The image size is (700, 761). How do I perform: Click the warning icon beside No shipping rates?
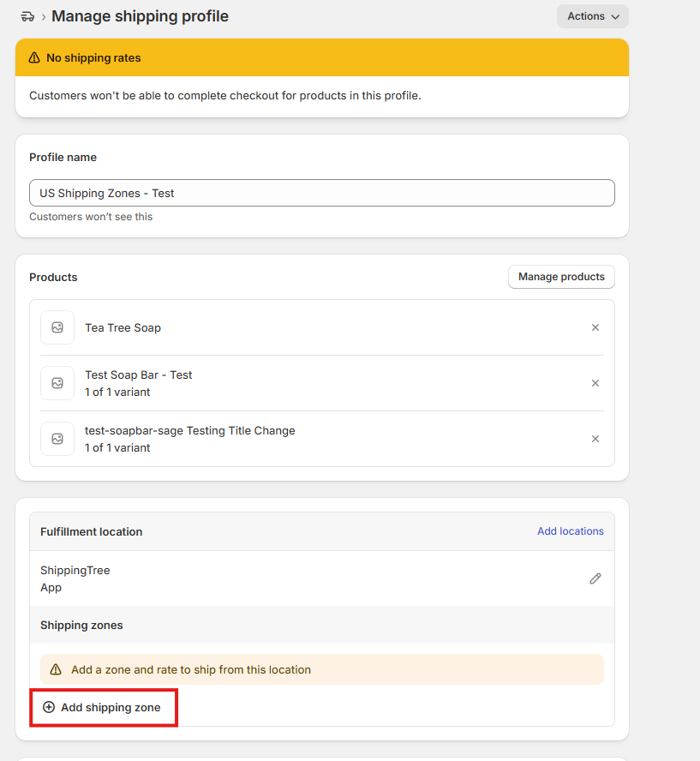pyautogui.click(x=34, y=58)
